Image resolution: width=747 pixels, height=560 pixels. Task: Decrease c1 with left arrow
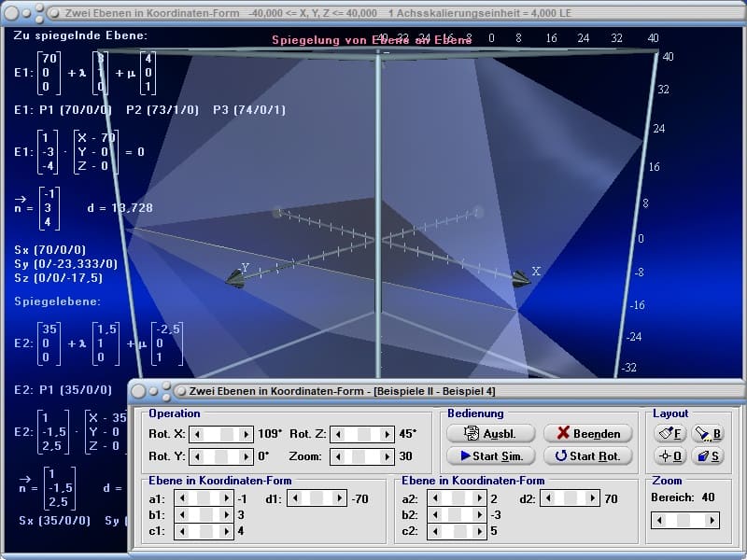coord(182,531)
